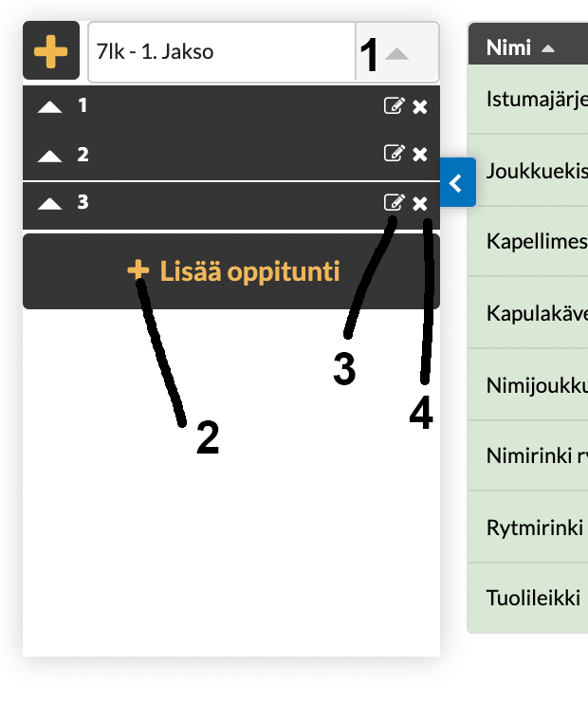Expand lesson 2 with its triangle arrow
Viewport: 588px width, 704px height.
(x=50, y=155)
